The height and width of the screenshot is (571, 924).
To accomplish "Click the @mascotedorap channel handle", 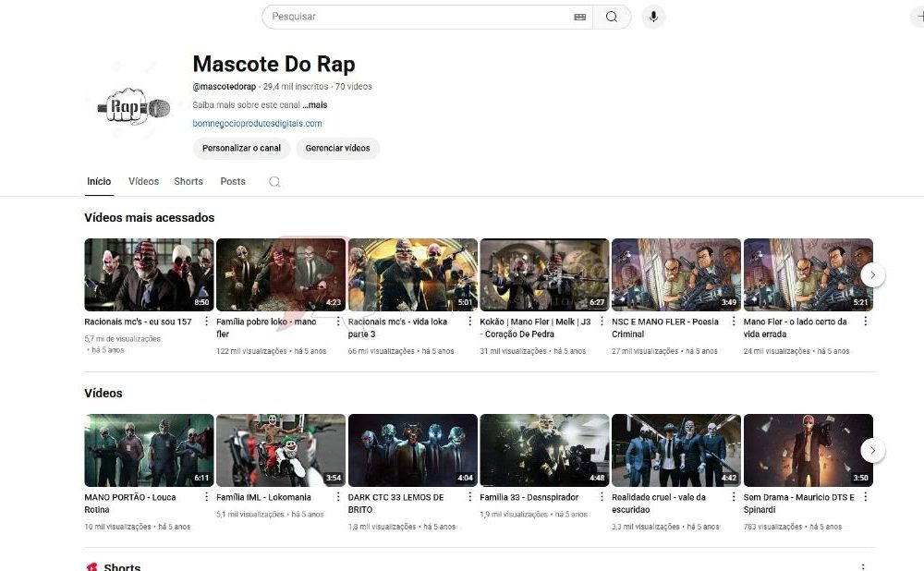I will (225, 87).
